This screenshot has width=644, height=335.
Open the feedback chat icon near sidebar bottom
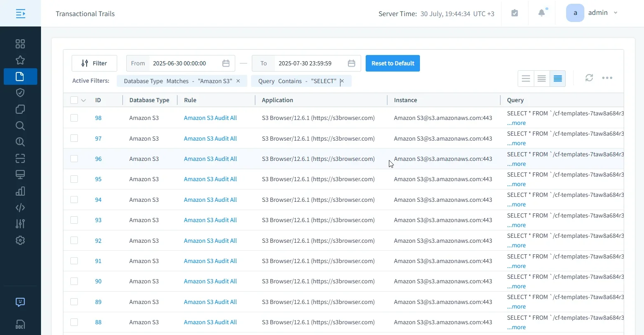pos(20,302)
